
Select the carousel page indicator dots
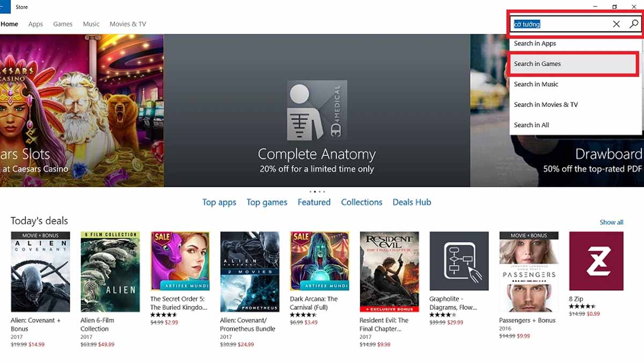coord(317,191)
